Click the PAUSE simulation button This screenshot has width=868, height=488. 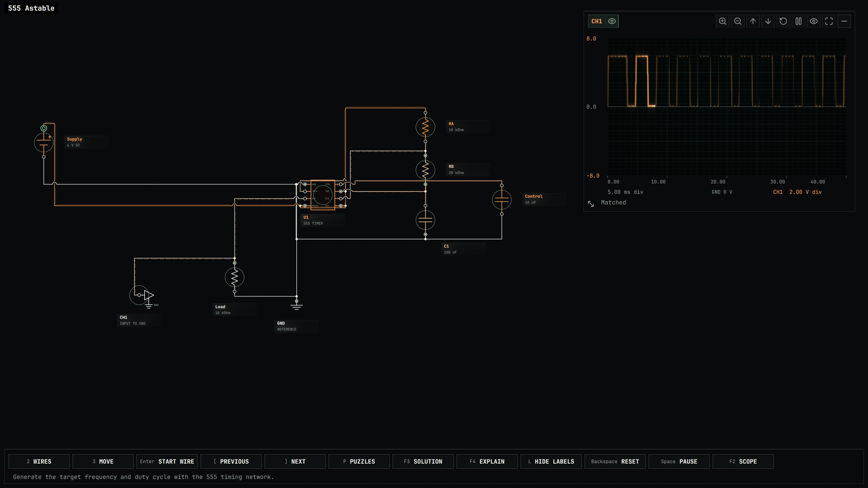click(679, 461)
